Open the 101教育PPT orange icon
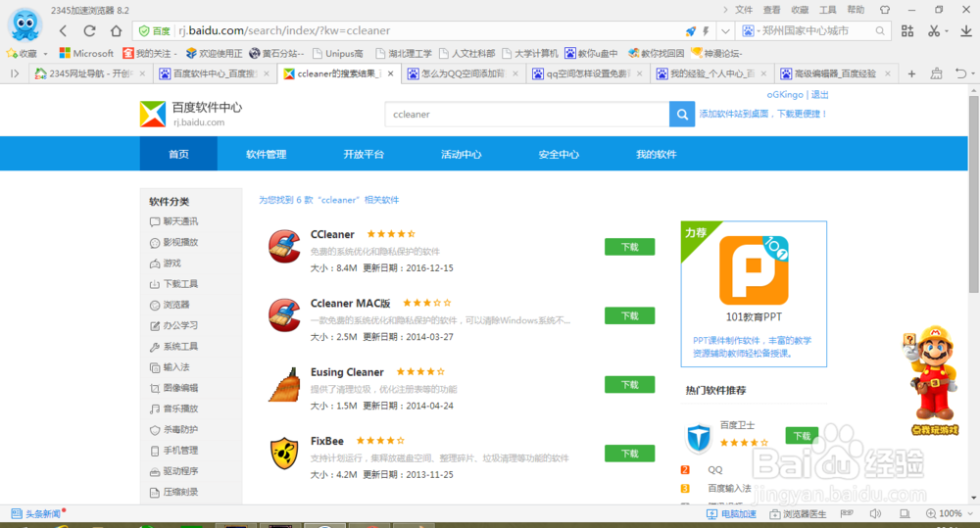Screen dimensions: 980x528 754,270
